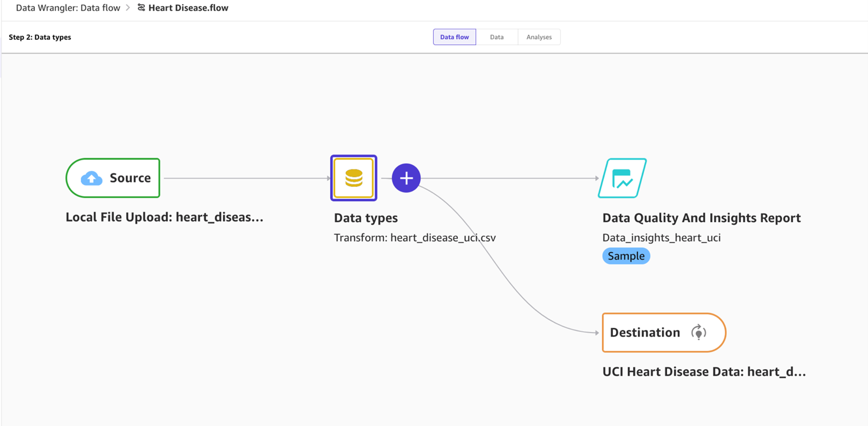Viewport: 868px width, 426px height.
Task: Select the orange Destination node
Action: (664, 333)
